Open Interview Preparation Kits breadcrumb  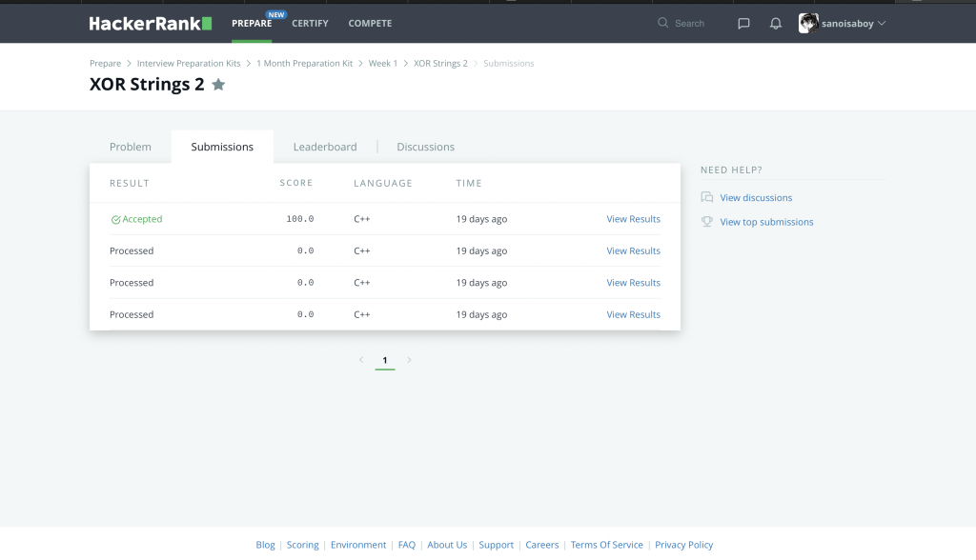coord(189,64)
